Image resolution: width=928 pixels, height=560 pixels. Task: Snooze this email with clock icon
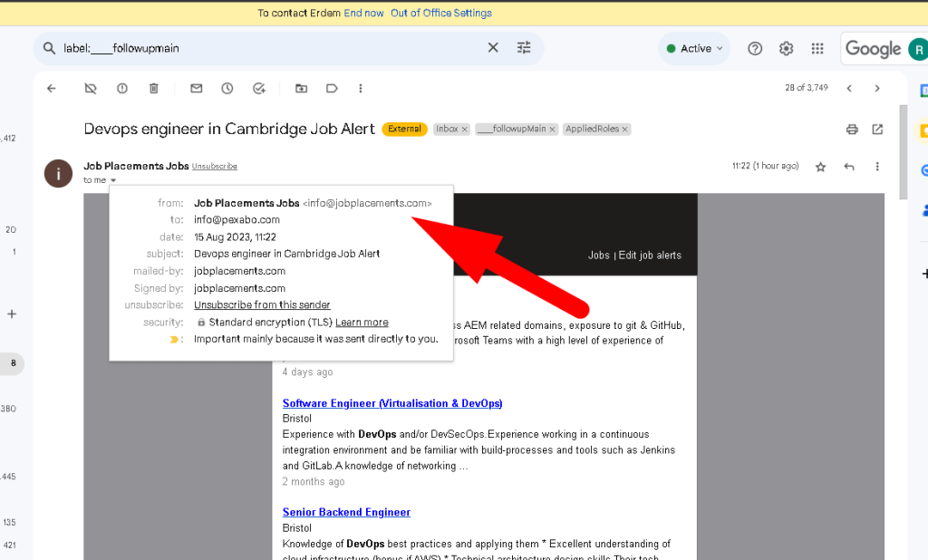tap(227, 88)
